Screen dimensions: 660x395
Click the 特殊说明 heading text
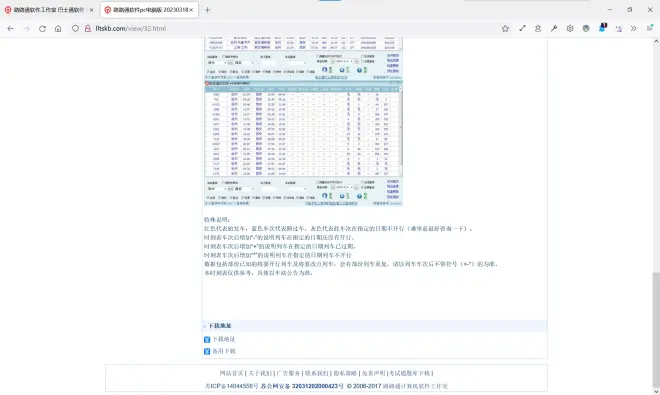click(x=217, y=220)
